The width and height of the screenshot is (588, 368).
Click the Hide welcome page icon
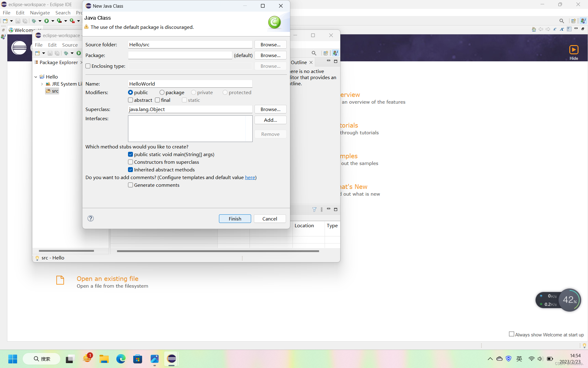tap(574, 50)
